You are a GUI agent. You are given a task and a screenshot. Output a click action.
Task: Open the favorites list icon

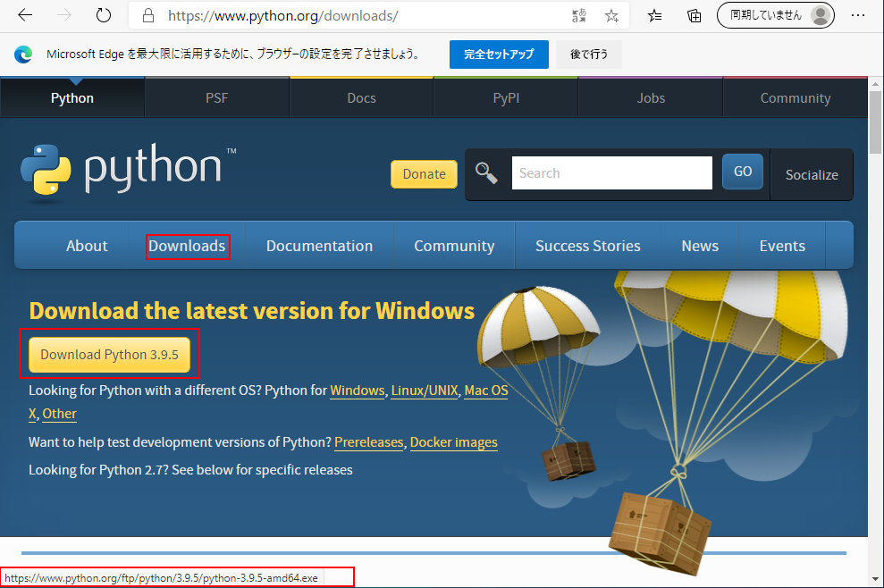tap(655, 16)
